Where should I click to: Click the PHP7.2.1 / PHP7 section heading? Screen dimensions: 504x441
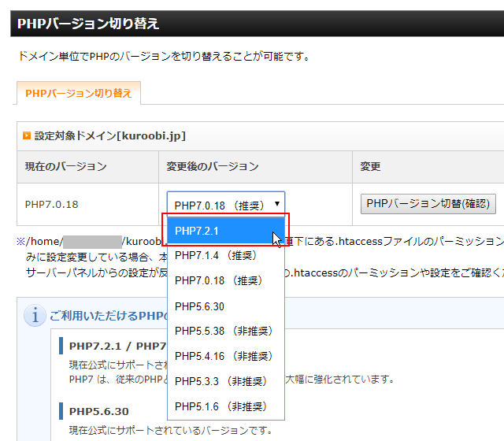click(x=117, y=346)
